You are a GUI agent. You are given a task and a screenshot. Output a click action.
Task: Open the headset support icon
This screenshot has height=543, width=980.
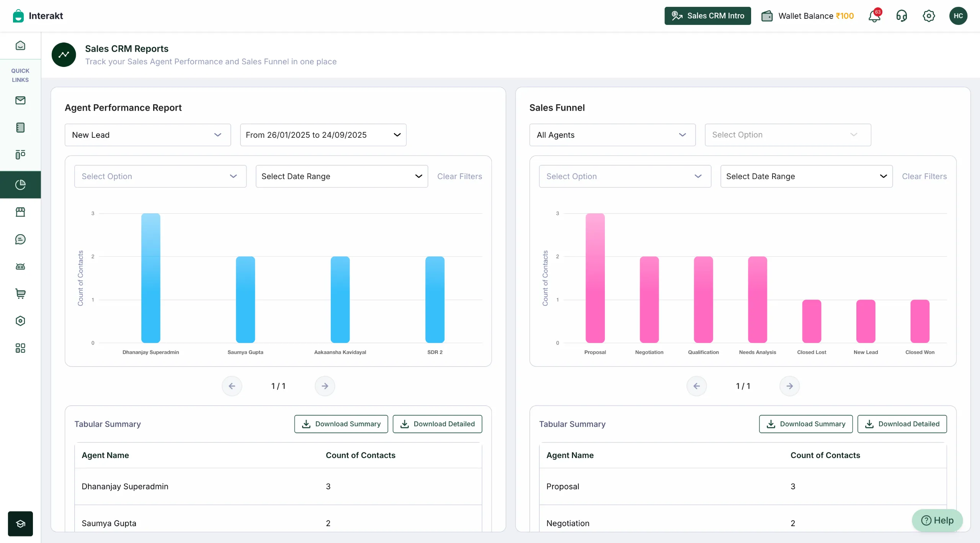[902, 16]
